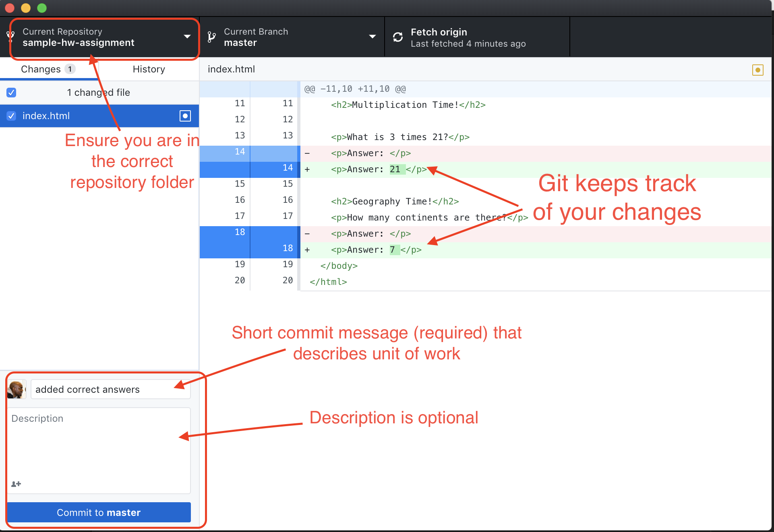This screenshot has width=774, height=532.
Task: Click the 'What is 3 times 21?' line
Action: tap(400, 137)
